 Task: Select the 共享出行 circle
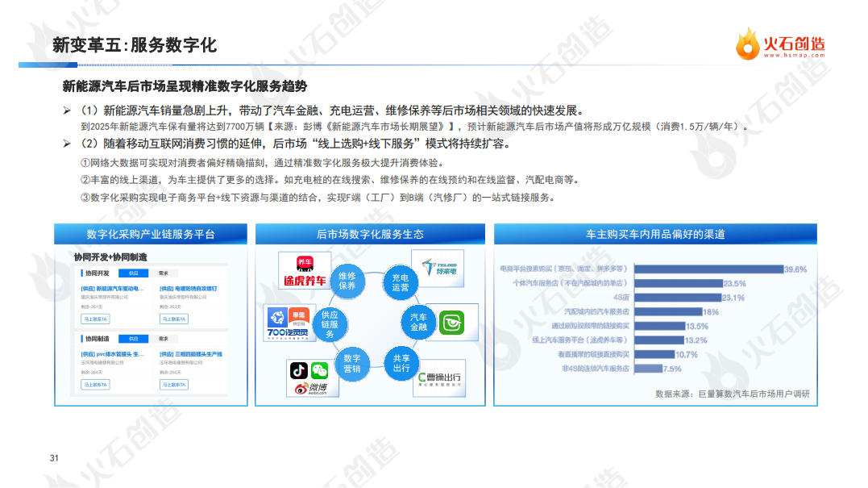[x=401, y=363]
